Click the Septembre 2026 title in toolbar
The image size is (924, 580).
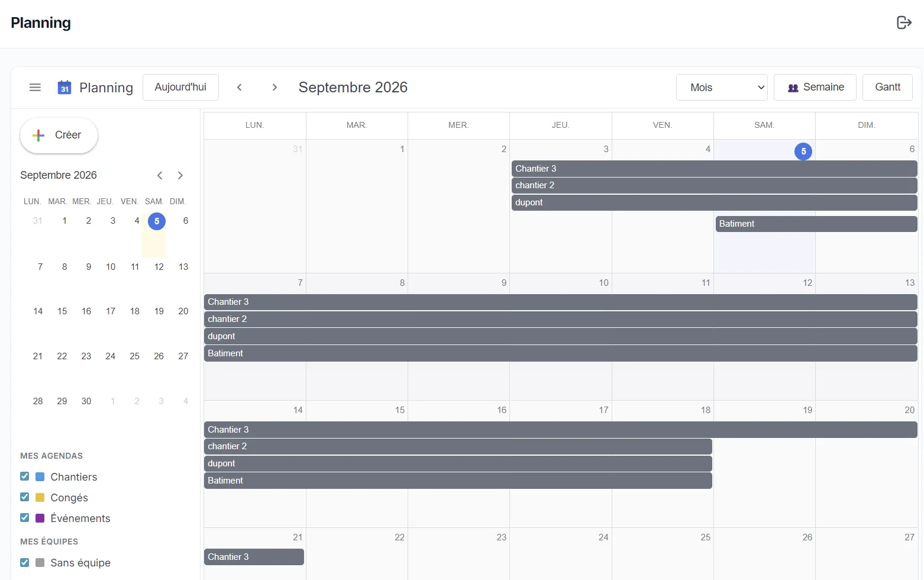[353, 87]
